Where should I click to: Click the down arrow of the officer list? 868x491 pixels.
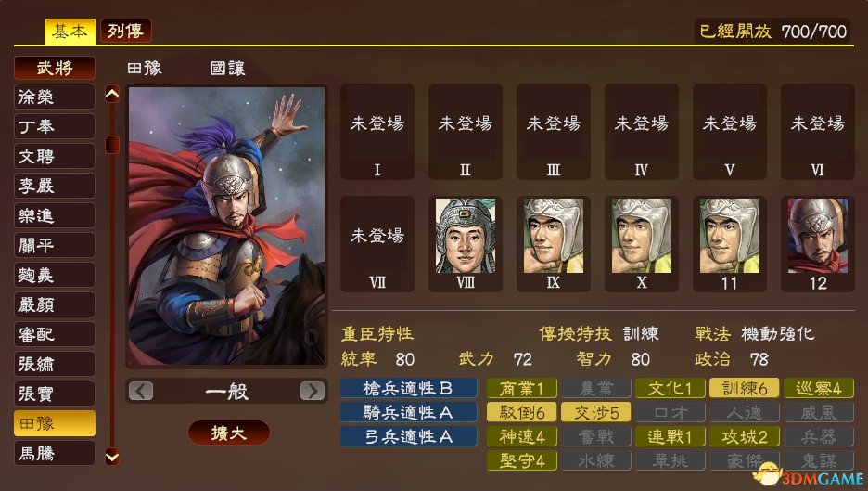112,457
